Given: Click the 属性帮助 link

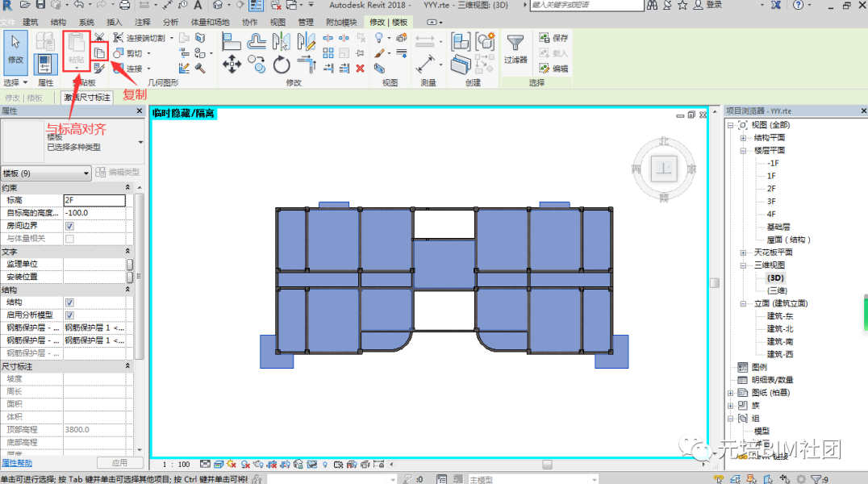Looking at the screenshot, I should [x=18, y=463].
